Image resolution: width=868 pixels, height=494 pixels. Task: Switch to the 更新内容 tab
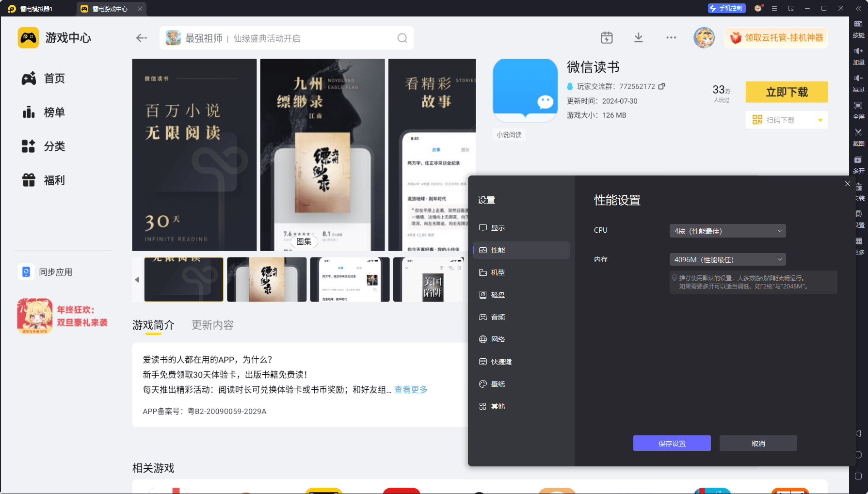pos(212,325)
